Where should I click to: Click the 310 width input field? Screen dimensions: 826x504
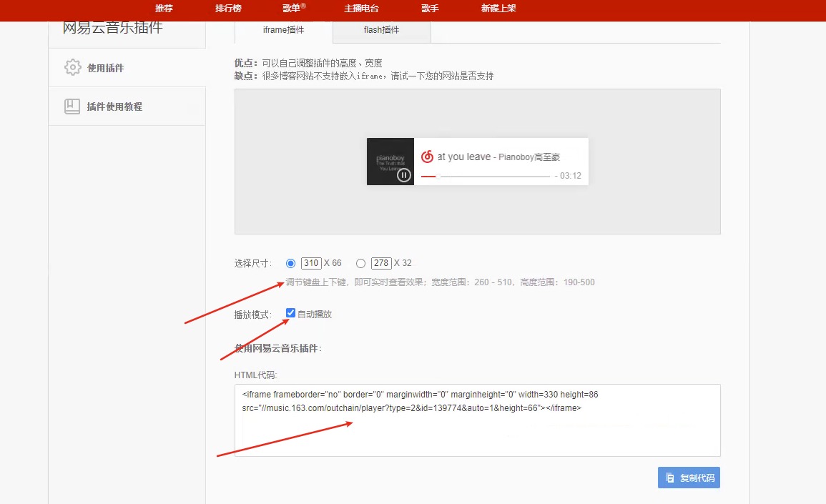(311, 263)
